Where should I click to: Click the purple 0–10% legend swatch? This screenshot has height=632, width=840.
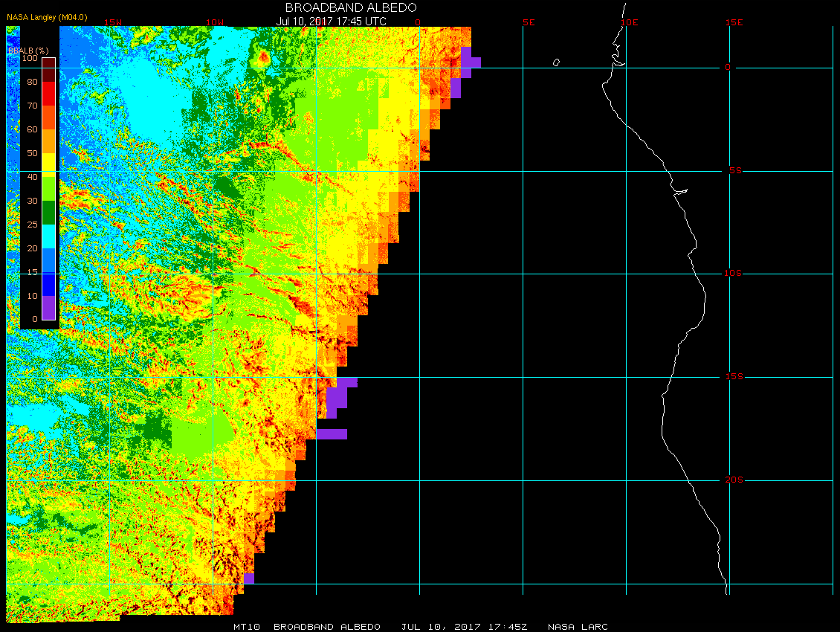pos(48,308)
